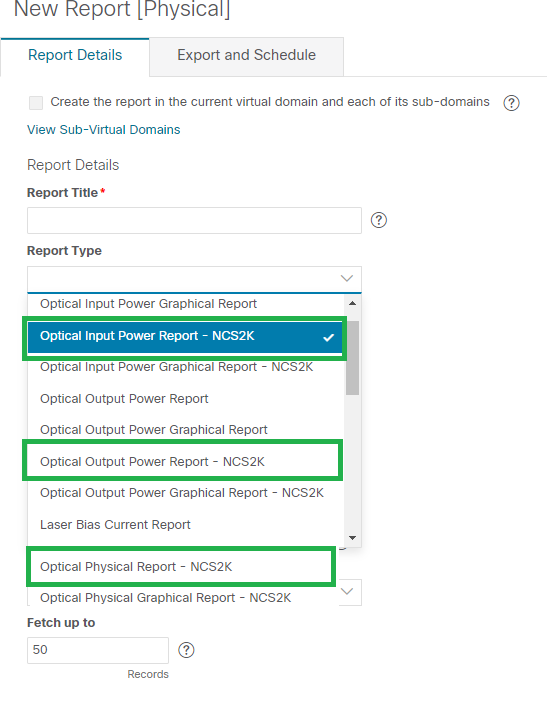This screenshot has height=702, width=547.
Task: Click help icon beside Fetch up to field
Action: [x=186, y=650]
